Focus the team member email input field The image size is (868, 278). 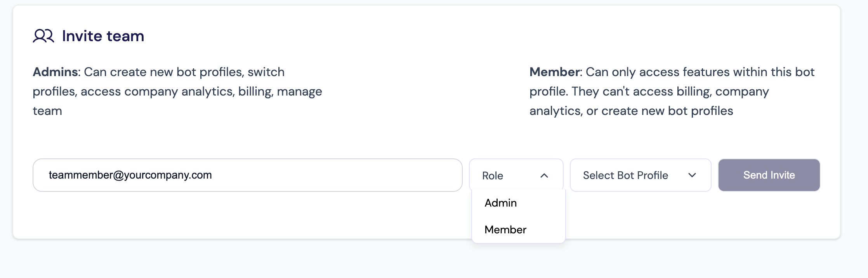coord(311,175)
